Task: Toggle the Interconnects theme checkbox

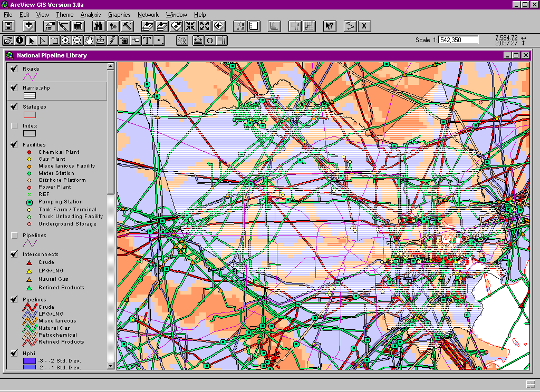Action: 14,254
